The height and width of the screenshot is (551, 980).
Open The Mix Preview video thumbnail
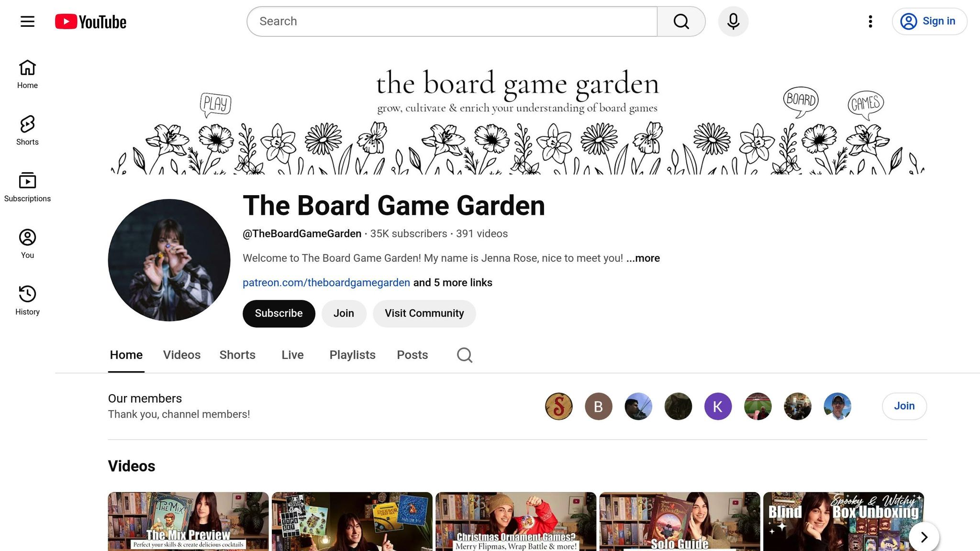tap(188, 521)
